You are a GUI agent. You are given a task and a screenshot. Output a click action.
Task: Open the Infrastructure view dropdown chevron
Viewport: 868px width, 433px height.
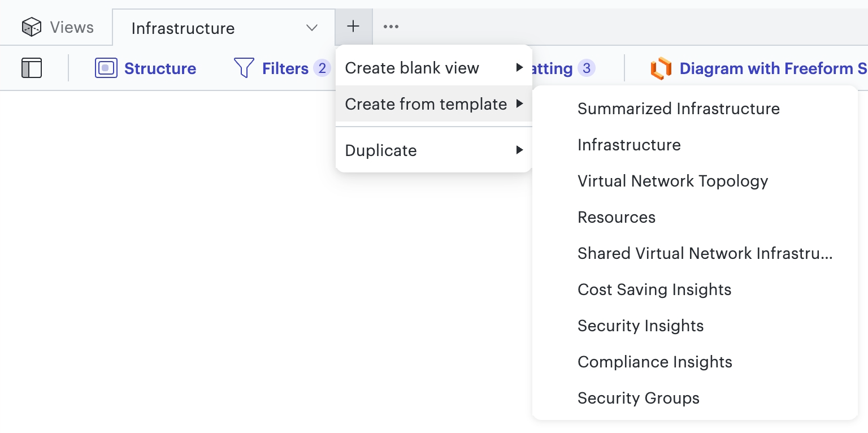311,28
